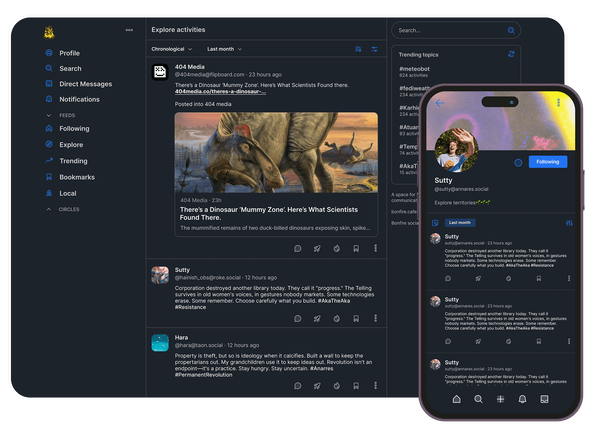Go to the Trending feed
600x429 pixels.
[73, 160]
